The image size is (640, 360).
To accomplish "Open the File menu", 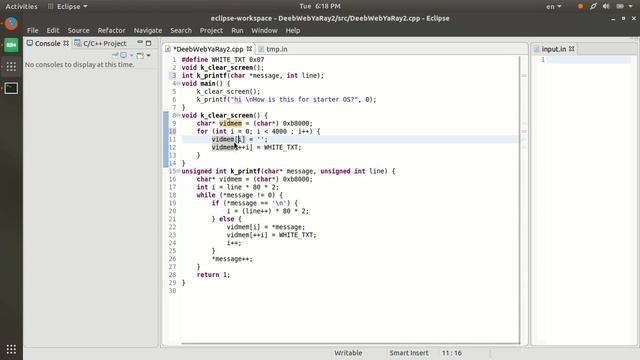I will 33,30.
